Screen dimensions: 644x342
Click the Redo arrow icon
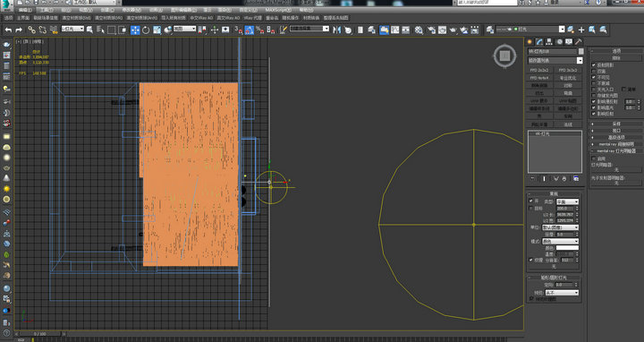pos(19,30)
